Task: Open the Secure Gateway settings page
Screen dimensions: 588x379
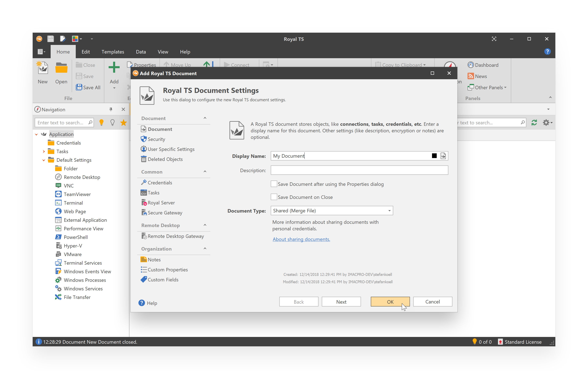Action: 161,213
